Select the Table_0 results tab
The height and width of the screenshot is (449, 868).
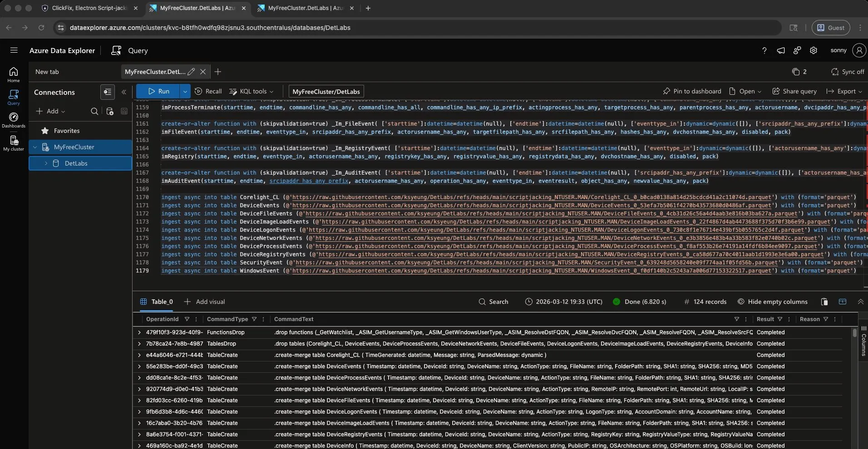(157, 302)
